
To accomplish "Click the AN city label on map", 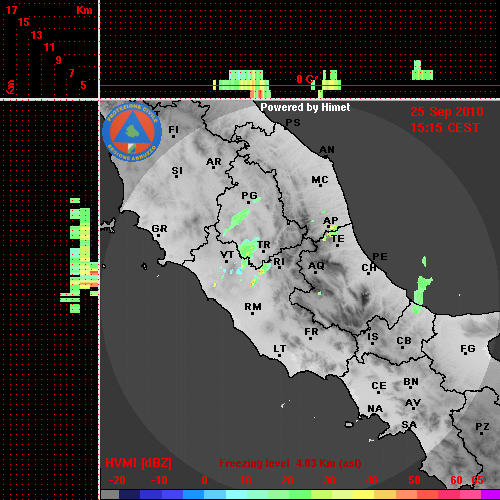I will [327, 150].
